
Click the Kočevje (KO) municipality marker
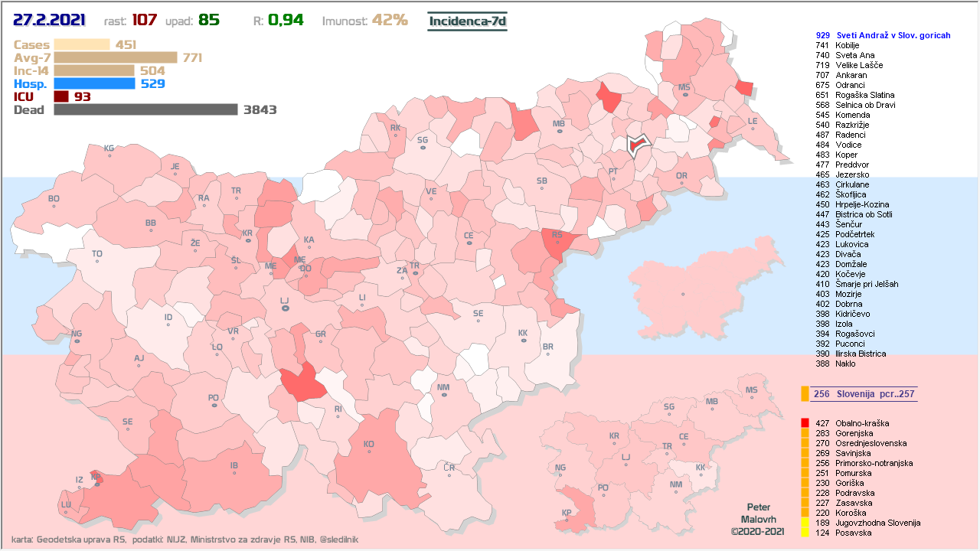point(369,451)
